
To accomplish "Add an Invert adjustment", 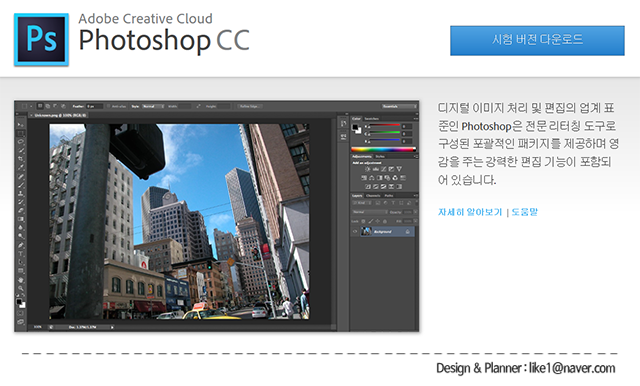I will [x=368, y=186].
